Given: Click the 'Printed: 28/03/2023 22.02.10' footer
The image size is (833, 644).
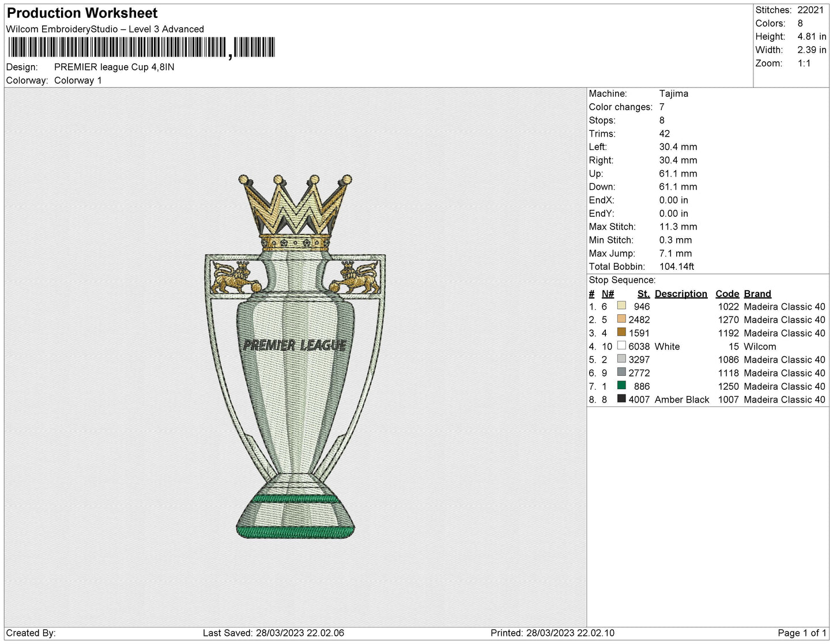Looking at the screenshot, I should 552,633.
